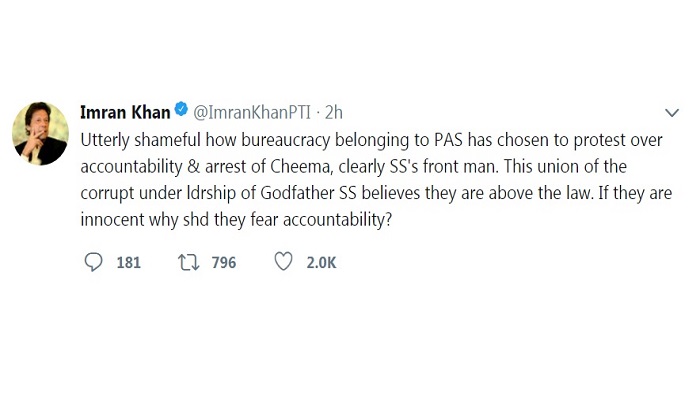This screenshot has height=400, width=700.
Task: Click the ampersand symbol in the tweet text
Action: pos(194,167)
